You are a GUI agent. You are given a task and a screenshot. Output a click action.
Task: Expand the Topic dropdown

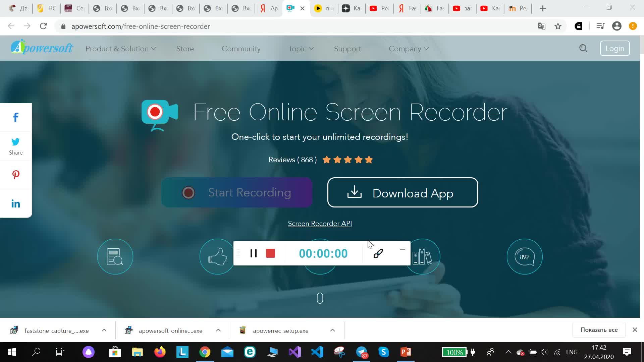(x=301, y=49)
